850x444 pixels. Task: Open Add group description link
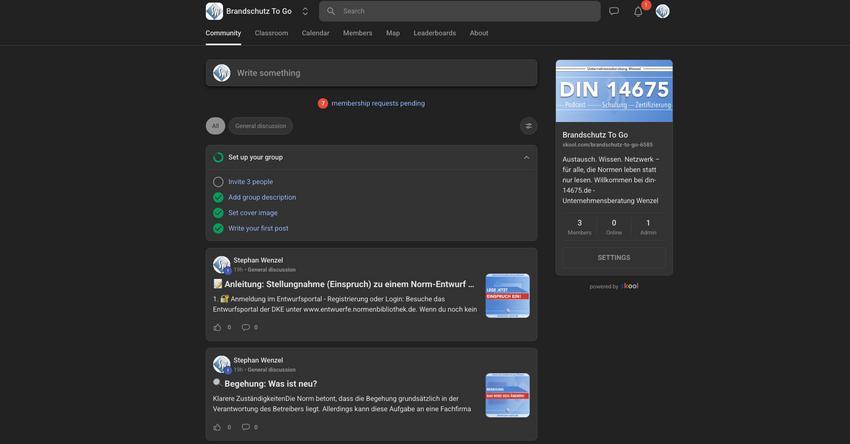(262, 197)
